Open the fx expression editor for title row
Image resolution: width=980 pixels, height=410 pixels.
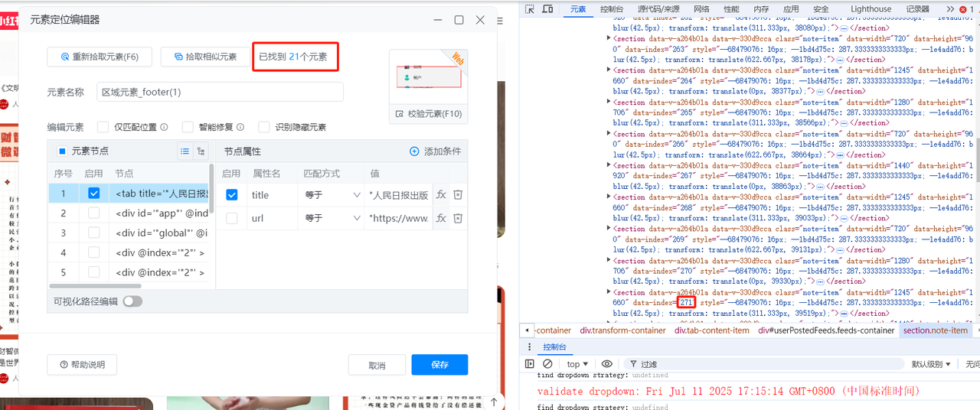coord(441,195)
